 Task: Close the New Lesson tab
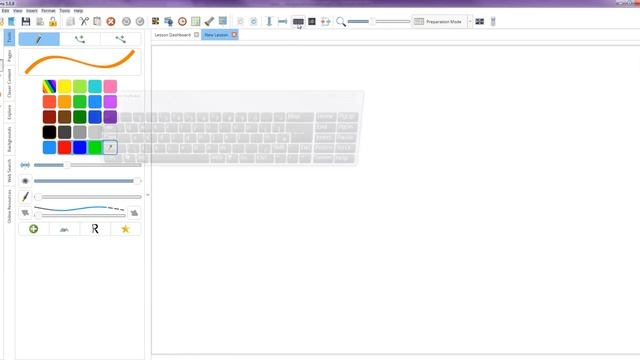(234, 35)
